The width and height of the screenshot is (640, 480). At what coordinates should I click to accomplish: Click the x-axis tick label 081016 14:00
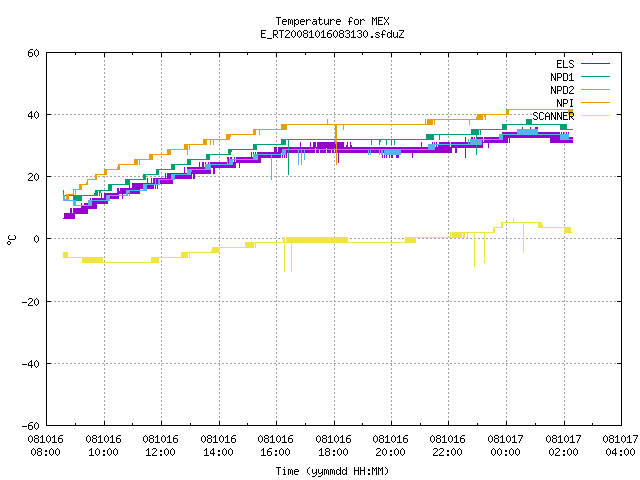pos(219,446)
